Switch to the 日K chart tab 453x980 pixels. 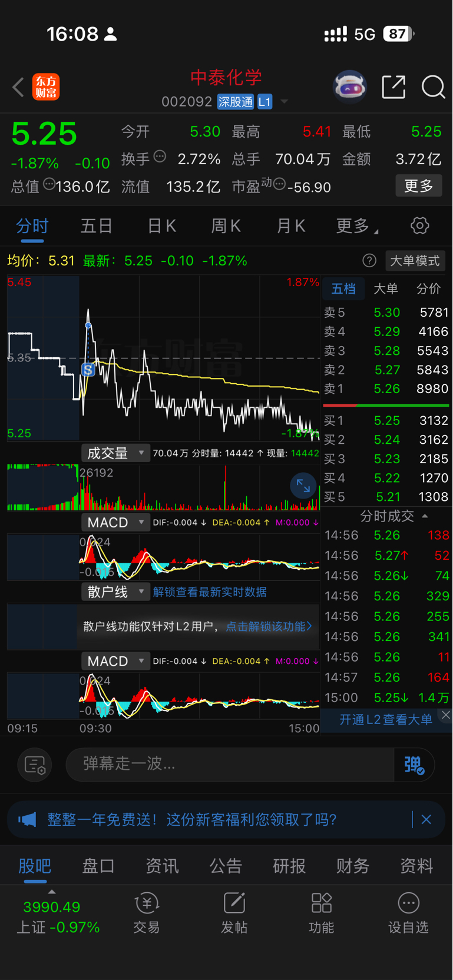[162, 226]
